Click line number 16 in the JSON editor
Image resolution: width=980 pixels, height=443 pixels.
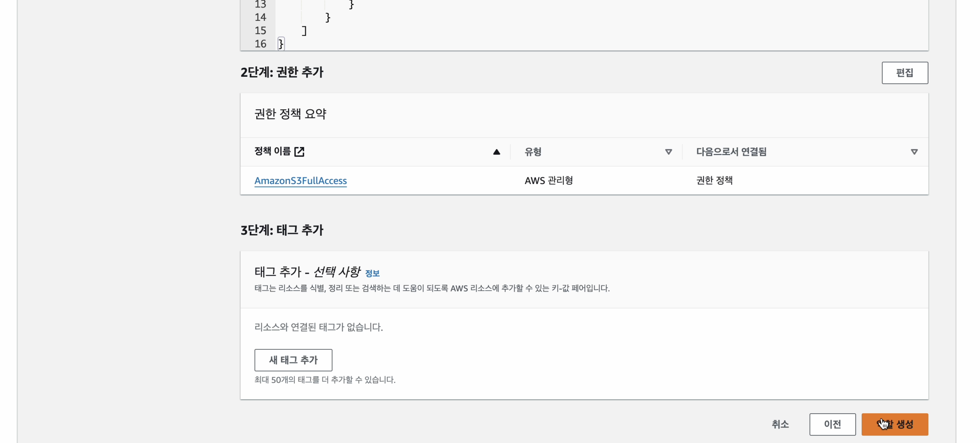click(261, 44)
